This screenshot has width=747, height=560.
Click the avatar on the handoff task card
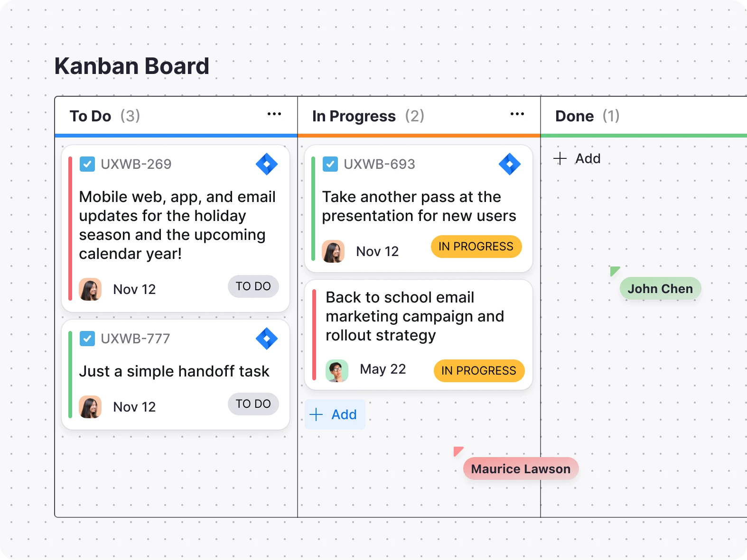pos(90,406)
